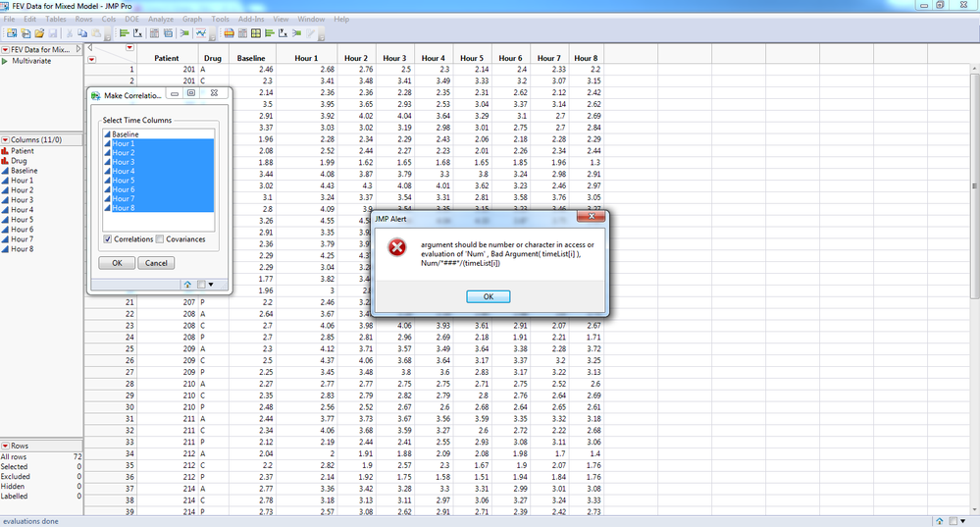Image resolution: width=980 pixels, height=527 pixels.
Task: Click row number 30 in the data table
Action: [x=129, y=407]
